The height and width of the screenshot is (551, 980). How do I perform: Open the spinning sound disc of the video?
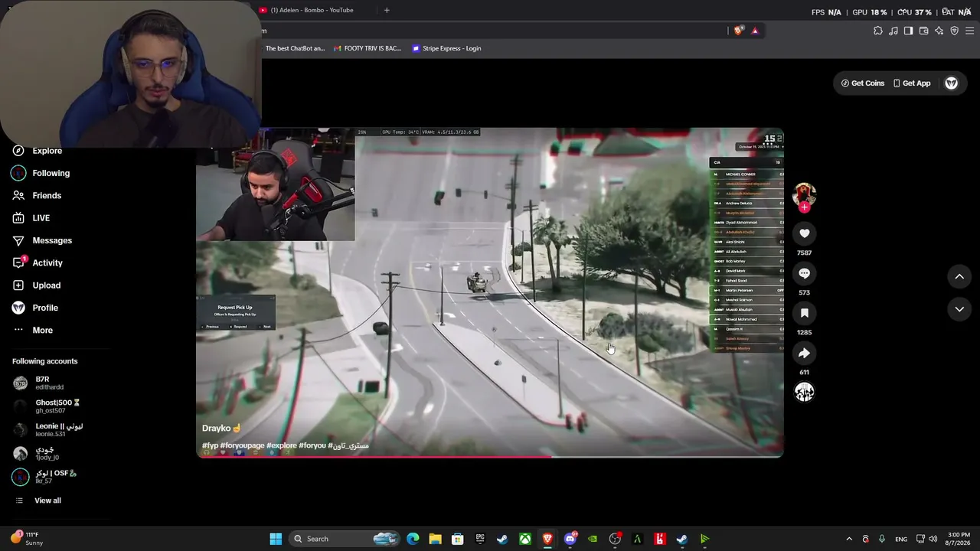click(804, 393)
